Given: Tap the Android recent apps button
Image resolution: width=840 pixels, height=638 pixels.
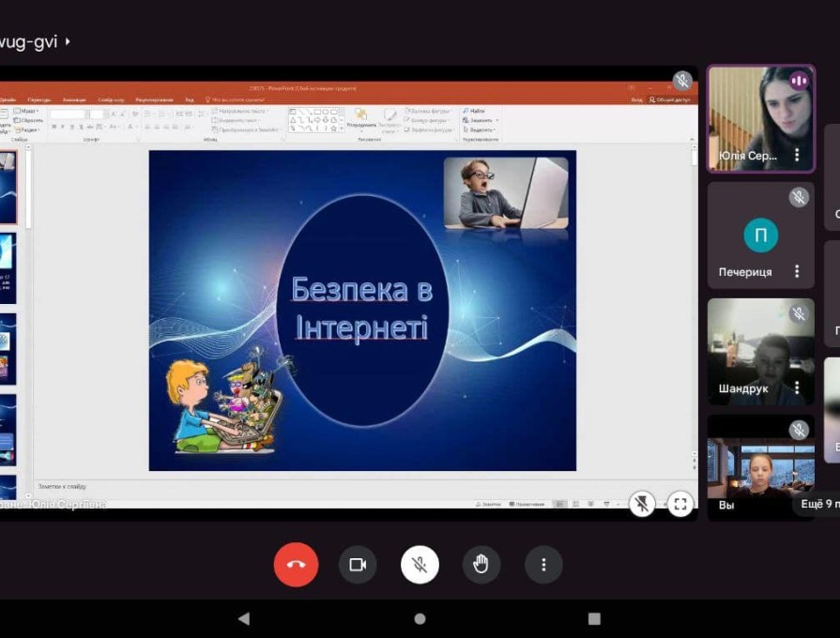Looking at the screenshot, I should coord(594,618).
